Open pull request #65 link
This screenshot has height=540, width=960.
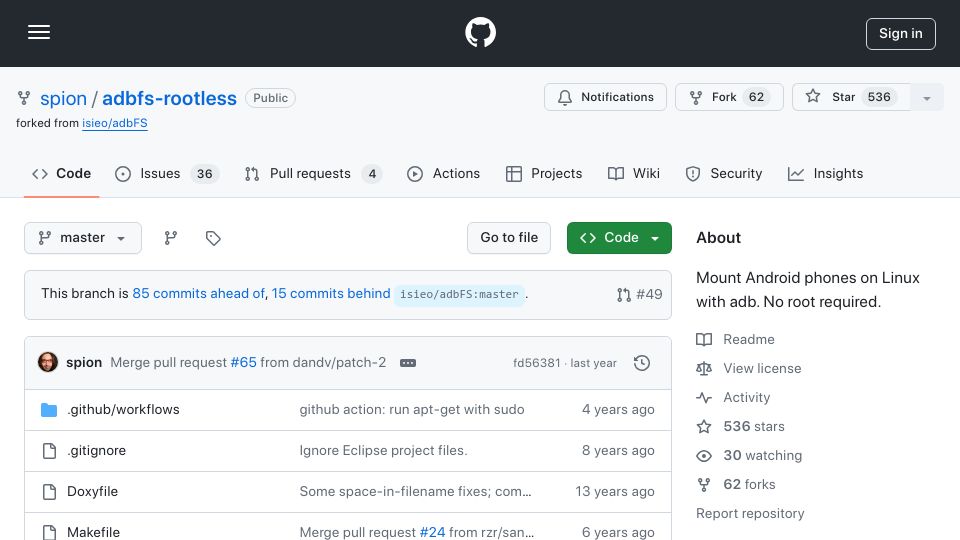(x=243, y=362)
